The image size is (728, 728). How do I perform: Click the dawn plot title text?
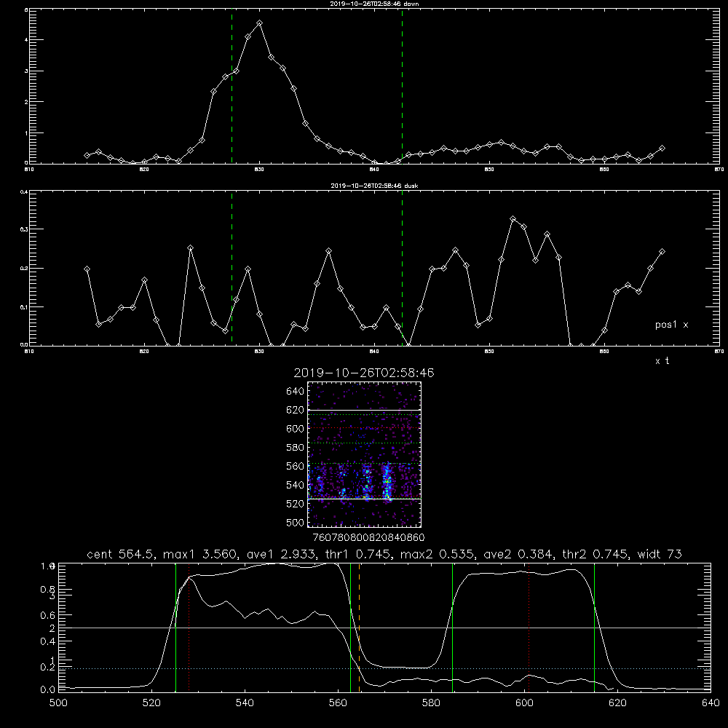374,4
